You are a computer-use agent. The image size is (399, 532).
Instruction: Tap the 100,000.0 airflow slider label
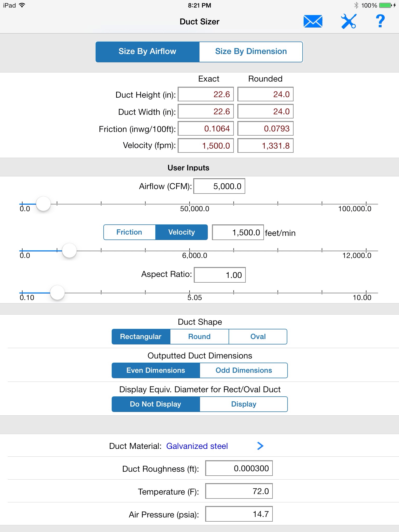pyautogui.click(x=355, y=209)
